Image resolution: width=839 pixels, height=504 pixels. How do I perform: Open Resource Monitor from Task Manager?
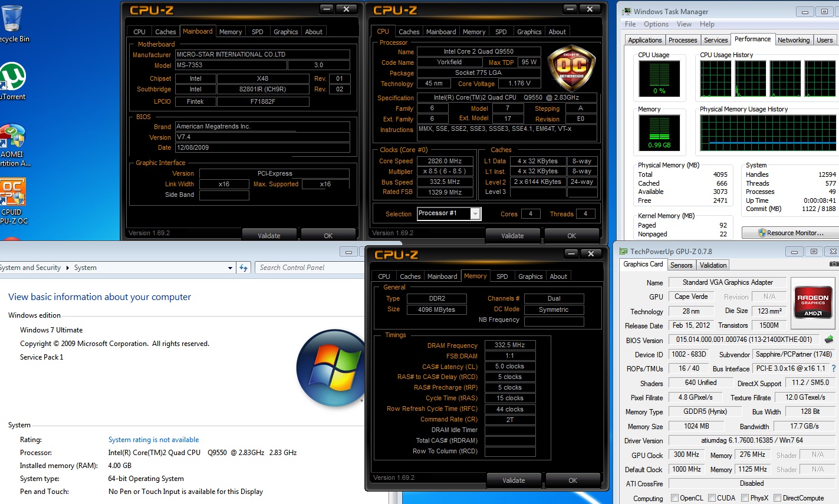pyautogui.click(x=790, y=233)
